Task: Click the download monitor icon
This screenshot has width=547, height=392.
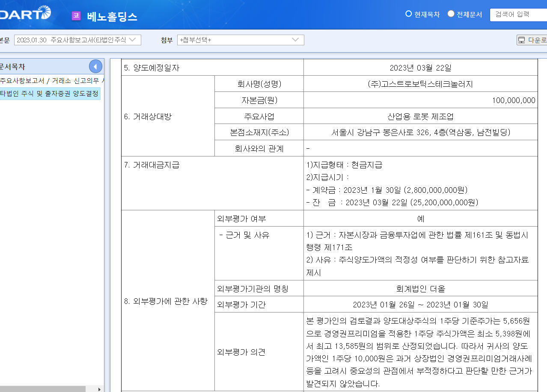Action: coord(521,40)
